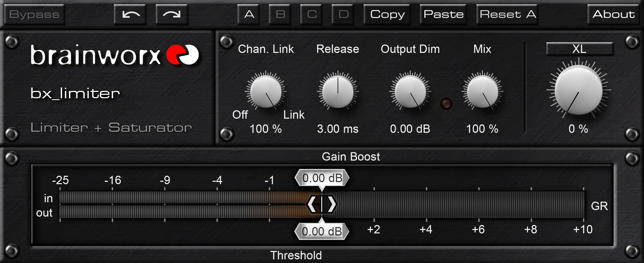The height and width of the screenshot is (263, 644).
Task: Click the undo arrow button
Action: (x=130, y=14)
